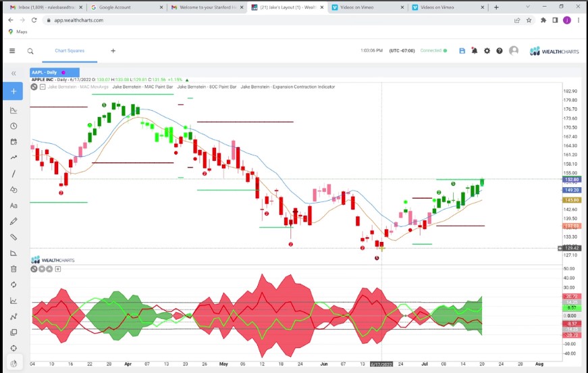Click the trash delete drawings icon

click(x=14, y=269)
